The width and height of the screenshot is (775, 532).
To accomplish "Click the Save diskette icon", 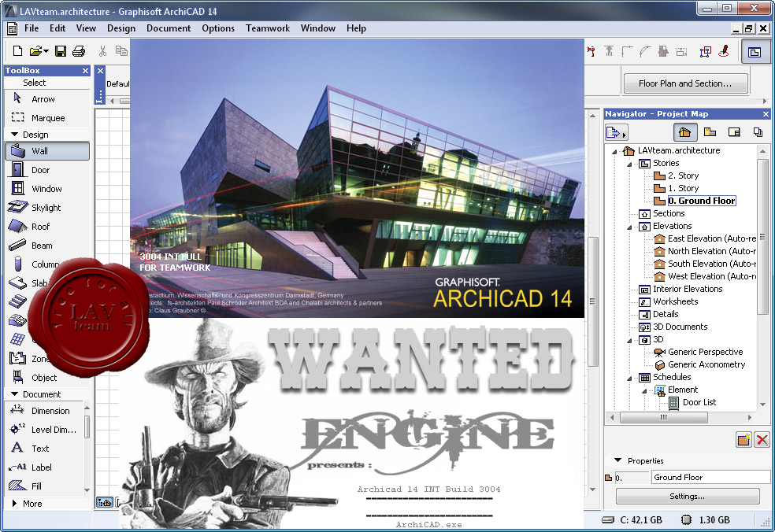I will pos(61,51).
